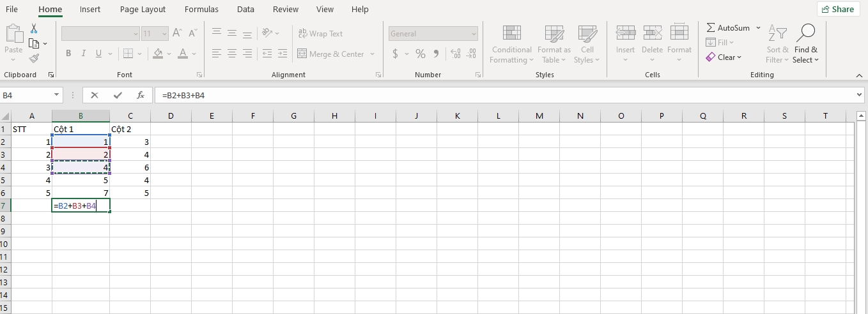
Task: Select Center alignment icon
Action: pyautogui.click(x=232, y=54)
